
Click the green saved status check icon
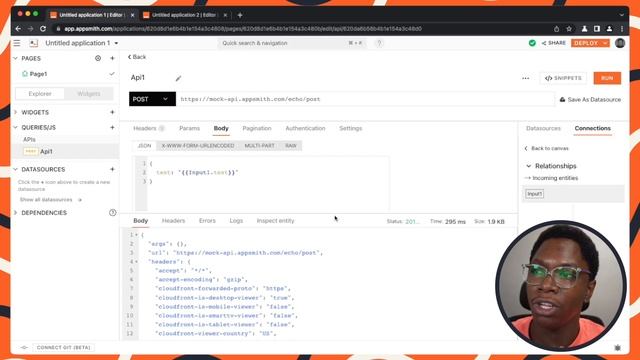point(532,43)
